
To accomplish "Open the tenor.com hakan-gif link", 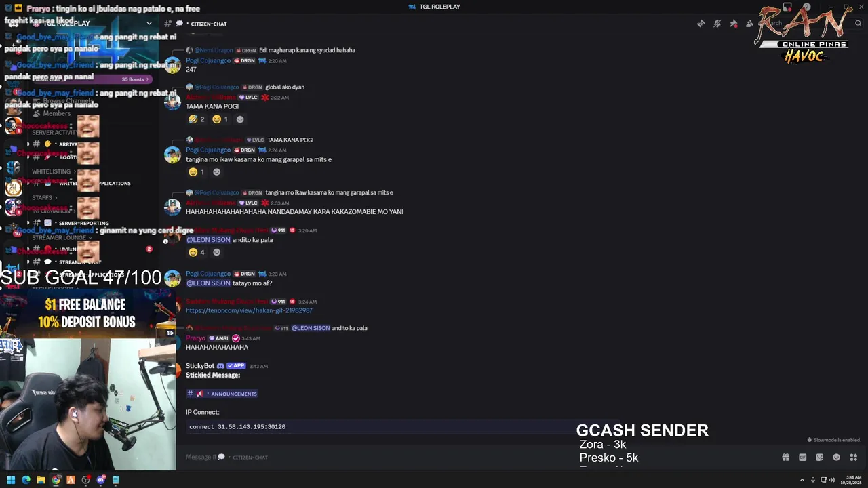I will [249, 310].
